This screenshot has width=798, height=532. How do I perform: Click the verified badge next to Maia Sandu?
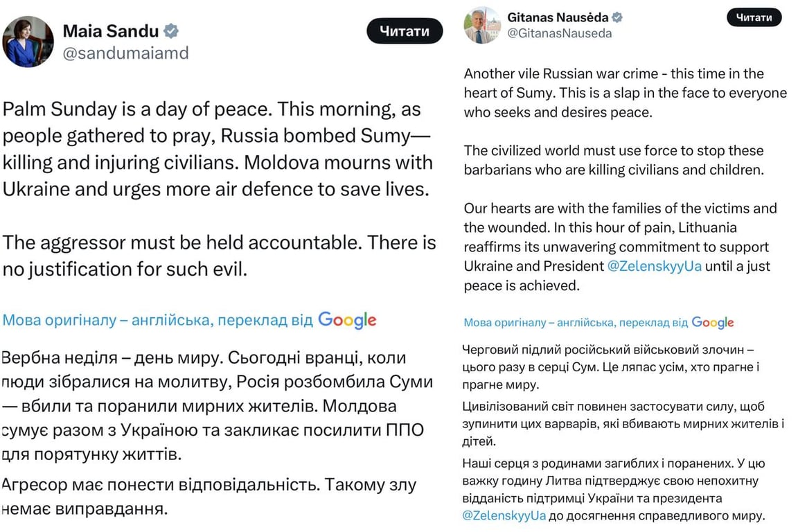point(171,31)
